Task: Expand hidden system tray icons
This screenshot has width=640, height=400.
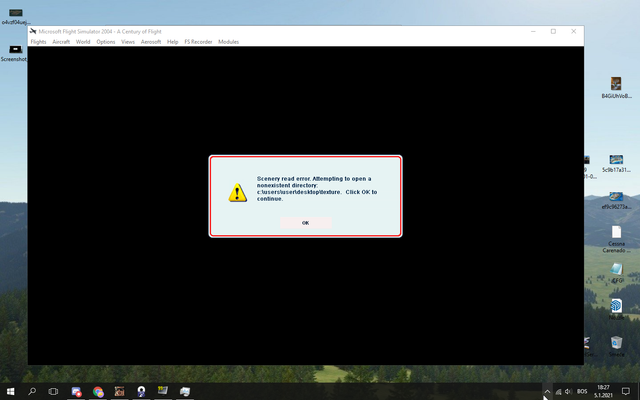Action: [x=547, y=392]
